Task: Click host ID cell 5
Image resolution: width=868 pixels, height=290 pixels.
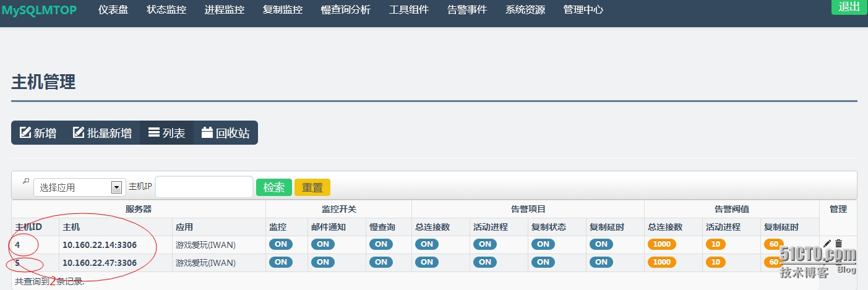Action: point(35,263)
